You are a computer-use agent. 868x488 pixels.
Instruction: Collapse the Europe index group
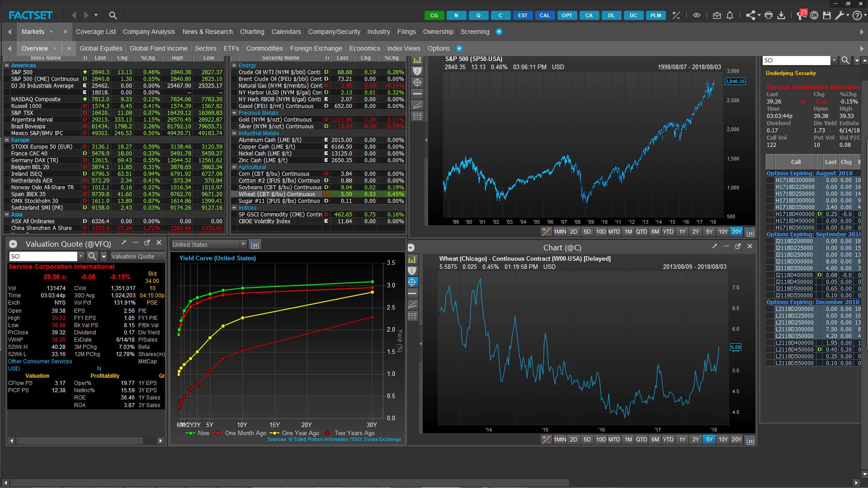point(7,140)
